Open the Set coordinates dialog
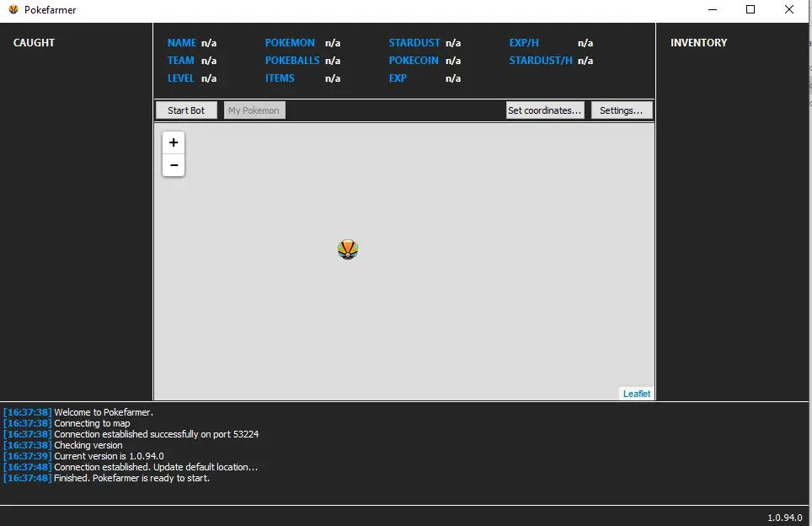Image resolution: width=812 pixels, height=526 pixels. point(545,110)
